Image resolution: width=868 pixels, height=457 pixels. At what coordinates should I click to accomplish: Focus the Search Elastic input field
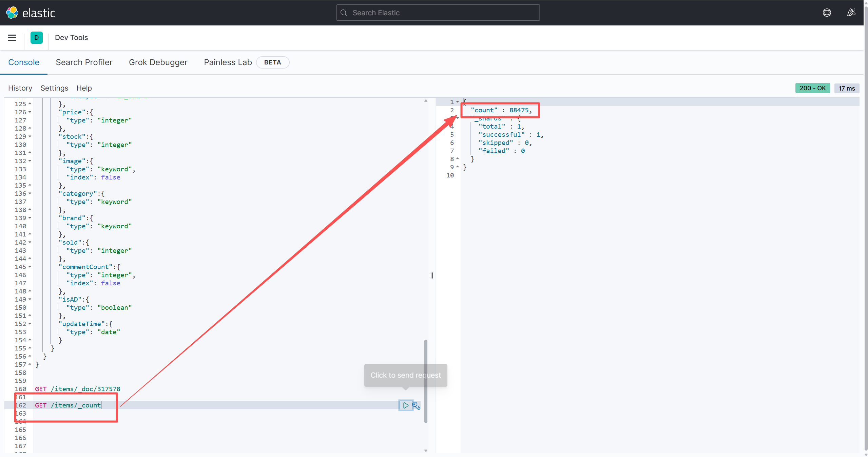(x=441, y=13)
